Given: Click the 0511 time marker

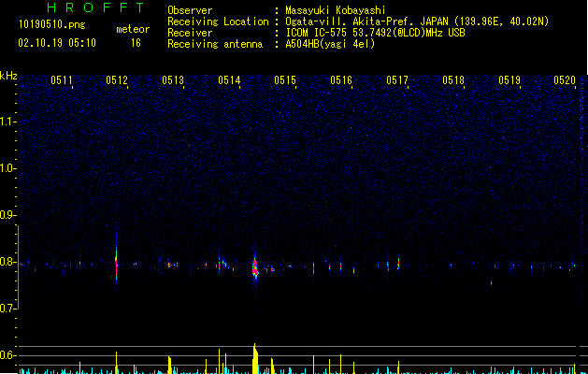Looking at the screenshot, I should pyautogui.click(x=62, y=80).
